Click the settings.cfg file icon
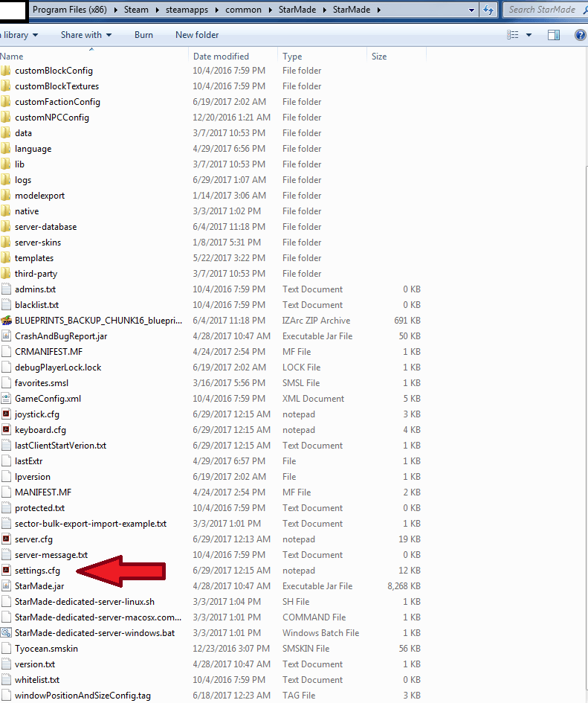 pyautogui.click(x=7, y=571)
